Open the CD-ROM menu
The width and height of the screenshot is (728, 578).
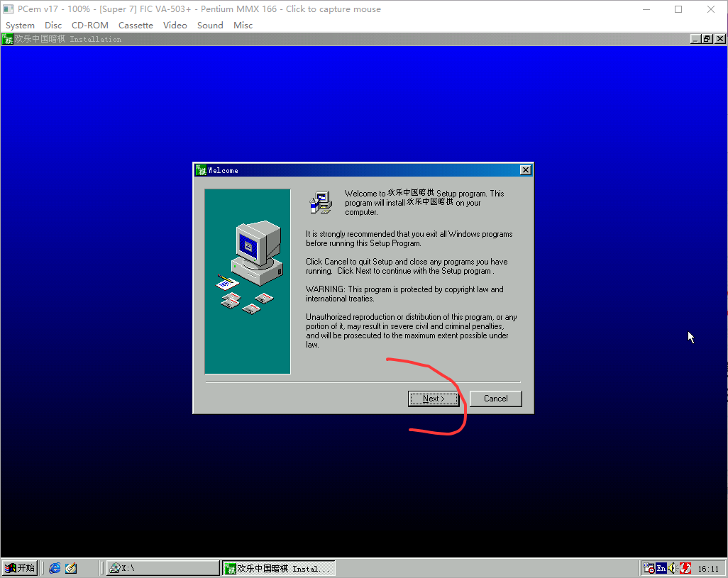[89, 25]
